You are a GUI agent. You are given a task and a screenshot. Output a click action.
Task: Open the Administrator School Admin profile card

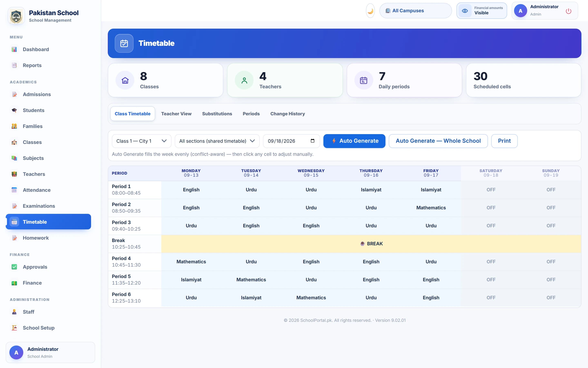50,352
